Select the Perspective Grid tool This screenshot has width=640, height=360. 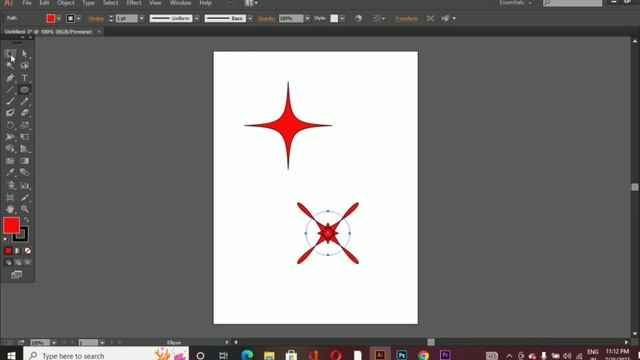coord(24,149)
